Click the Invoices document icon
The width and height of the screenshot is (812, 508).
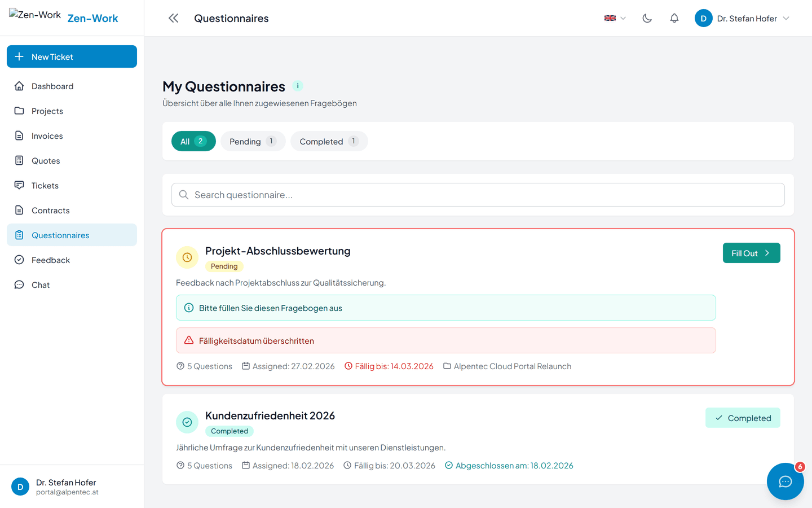[x=19, y=135]
